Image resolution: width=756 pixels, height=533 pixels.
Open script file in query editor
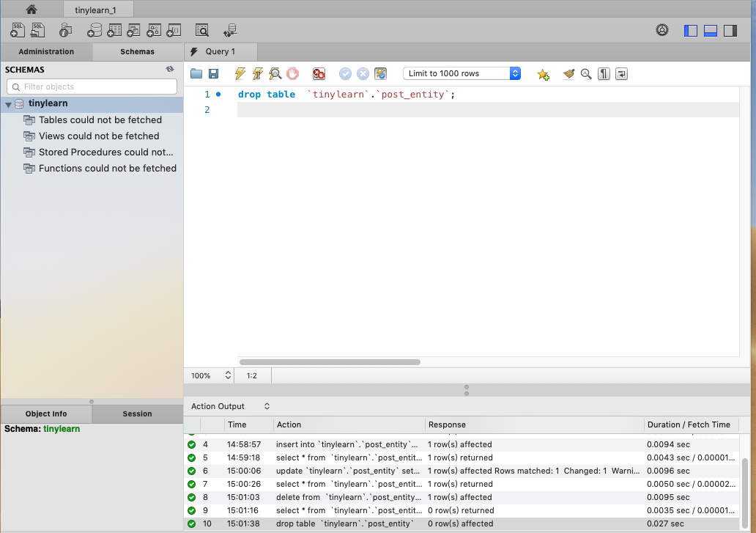[196, 74]
